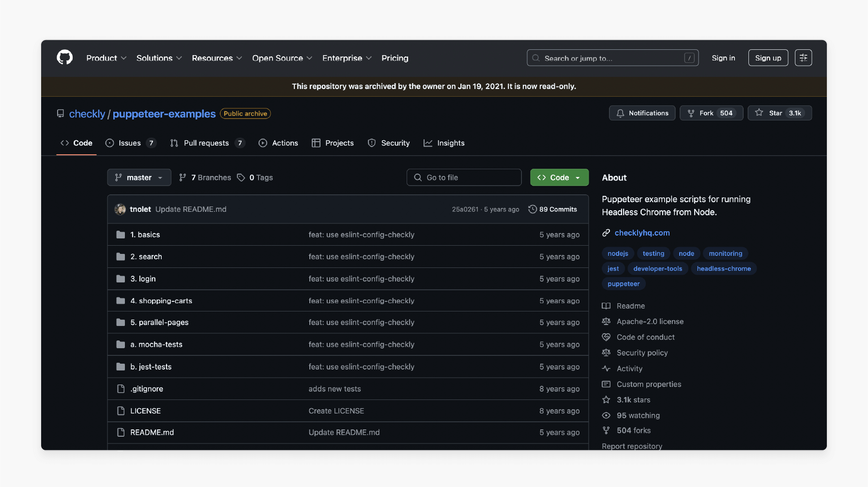
Task: Fork the repository with Fork button
Action: 712,113
